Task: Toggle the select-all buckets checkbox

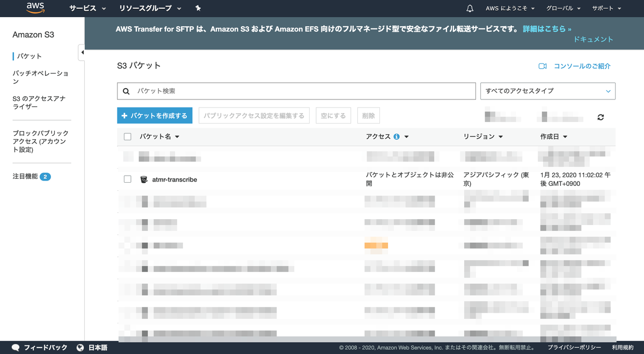Action: (127, 137)
